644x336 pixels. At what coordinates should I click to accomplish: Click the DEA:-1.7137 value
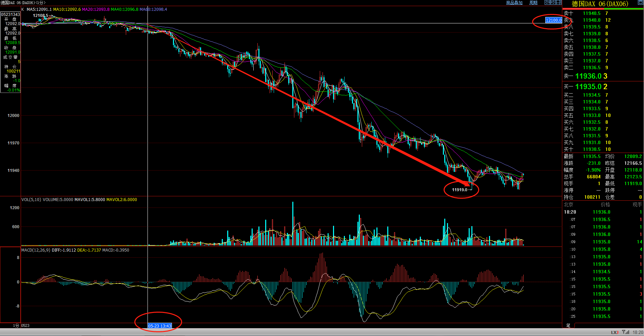(x=89, y=250)
